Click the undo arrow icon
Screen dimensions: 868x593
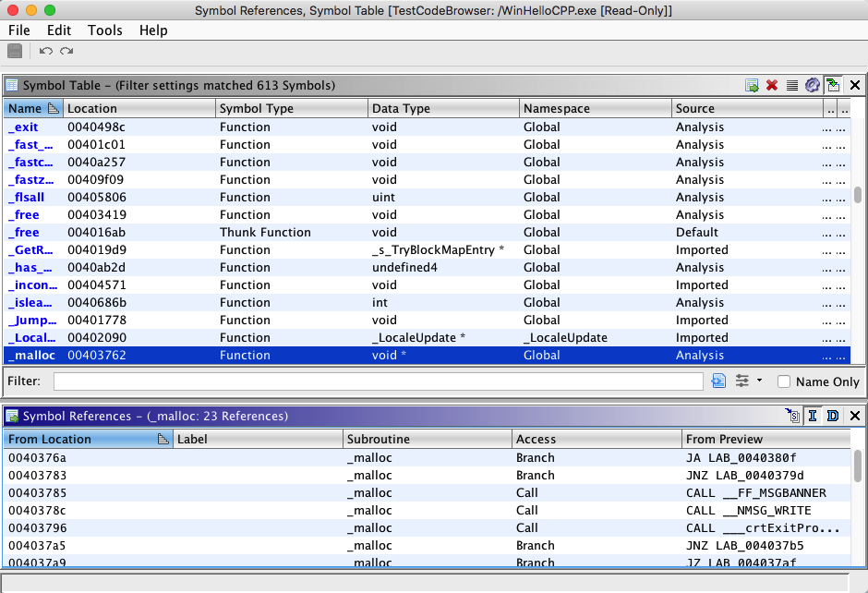[45, 52]
